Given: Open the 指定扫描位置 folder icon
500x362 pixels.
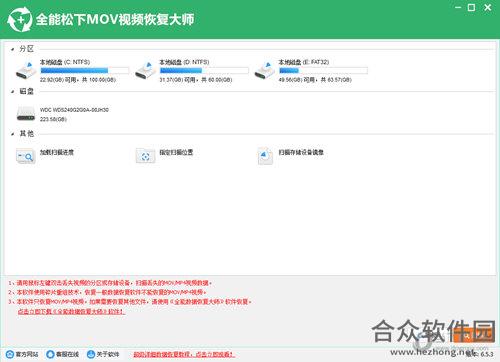Looking at the screenshot, I should 145,156.
